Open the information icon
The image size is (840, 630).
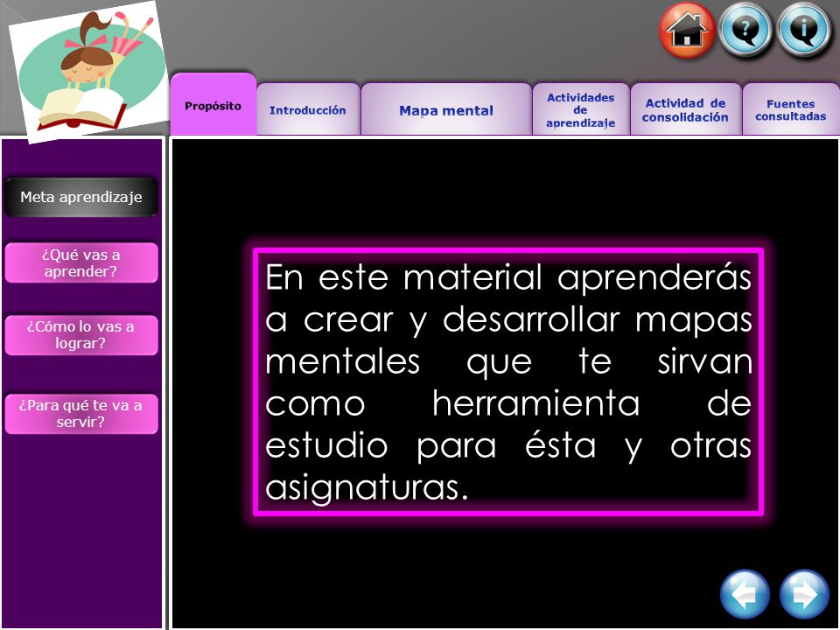point(805,31)
